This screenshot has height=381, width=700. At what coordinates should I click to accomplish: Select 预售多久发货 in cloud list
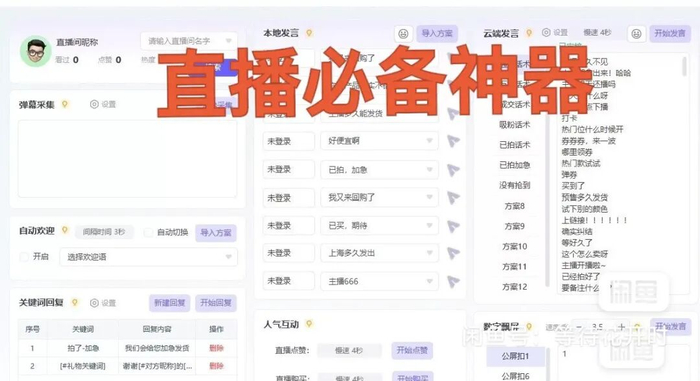coord(584,197)
